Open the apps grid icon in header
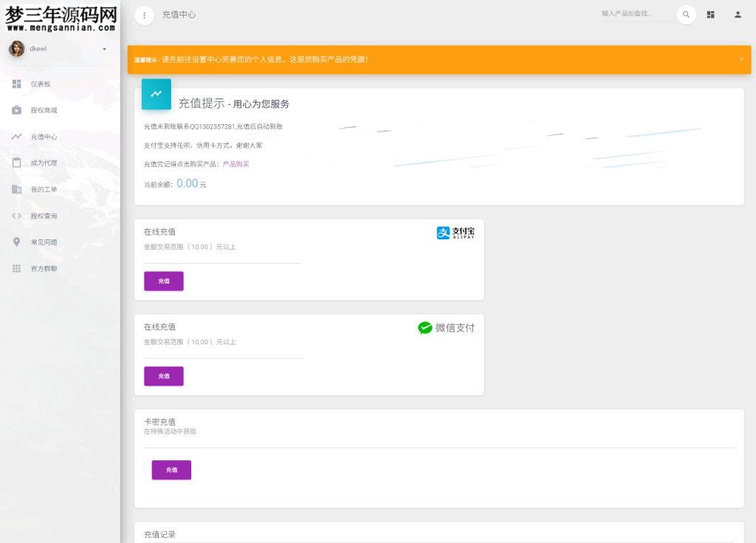 710,14
